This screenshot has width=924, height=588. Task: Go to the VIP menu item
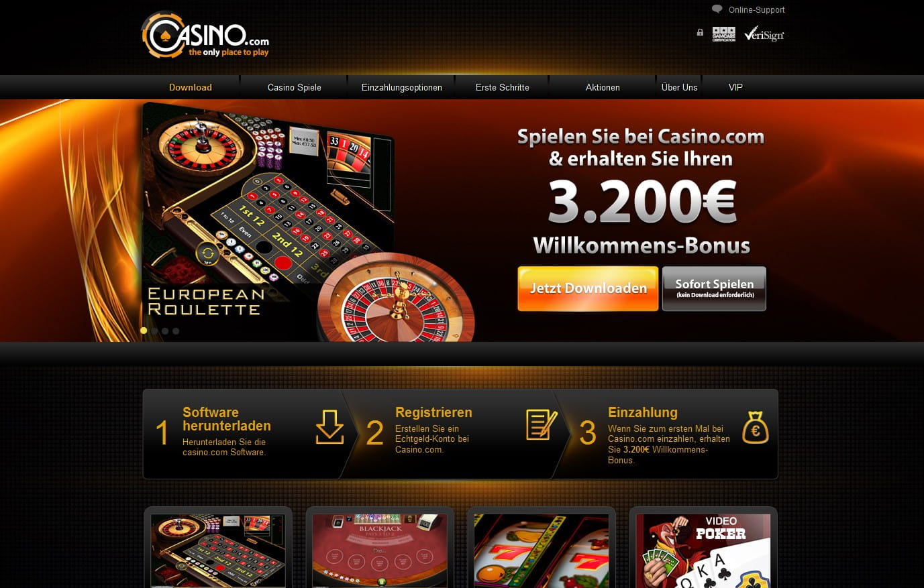(735, 87)
